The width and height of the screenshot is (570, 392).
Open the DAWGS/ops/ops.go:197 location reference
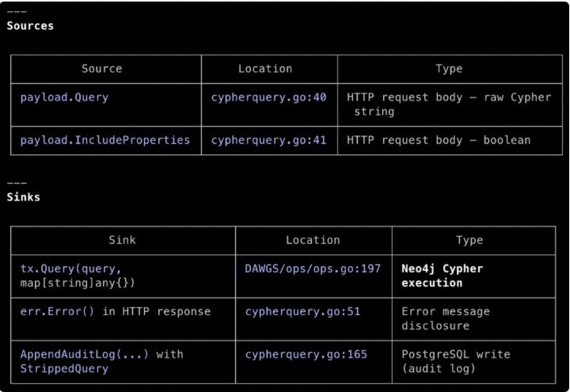pos(313,268)
